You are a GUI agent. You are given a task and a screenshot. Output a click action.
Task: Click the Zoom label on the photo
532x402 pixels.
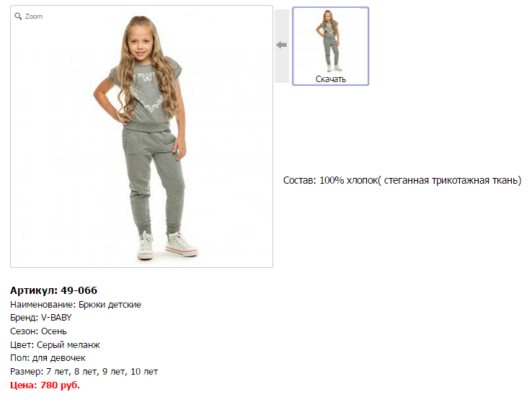[x=34, y=16]
